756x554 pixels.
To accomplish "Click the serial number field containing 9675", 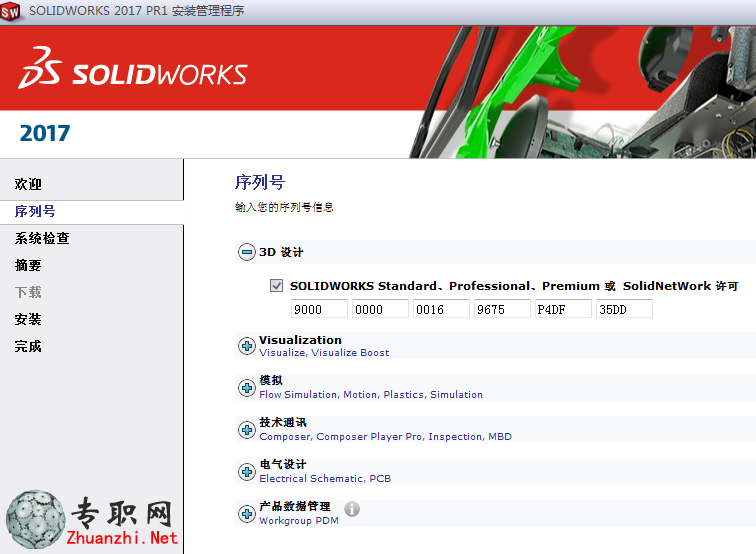I will coord(502,309).
